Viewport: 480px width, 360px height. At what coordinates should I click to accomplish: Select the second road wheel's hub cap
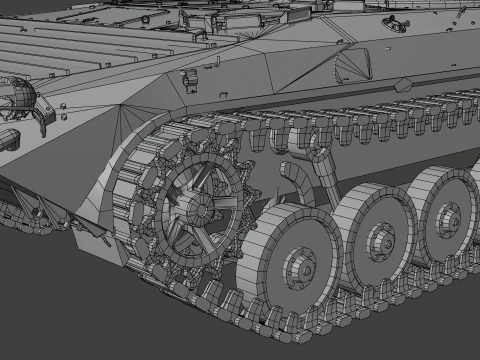(382, 242)
